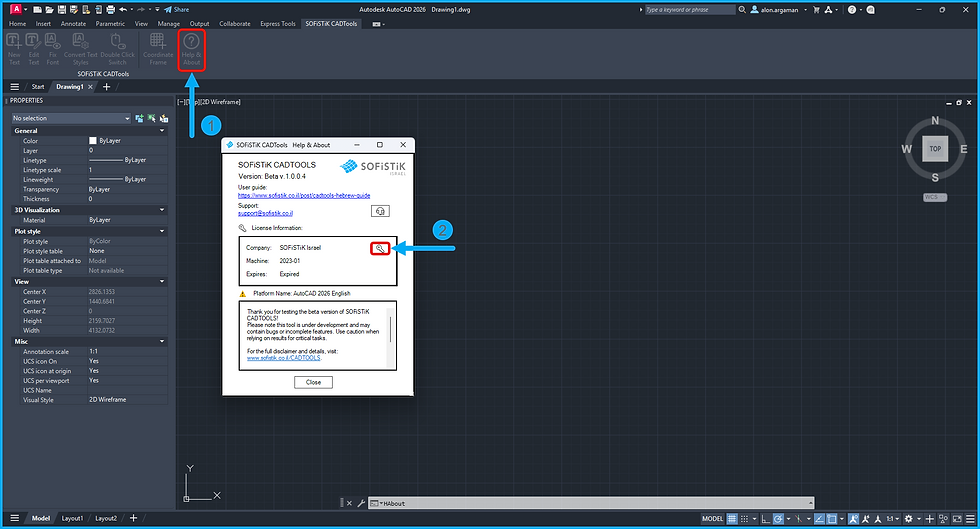
Task: Click the Edit Text ribbon tool
Action: [34, 49]
